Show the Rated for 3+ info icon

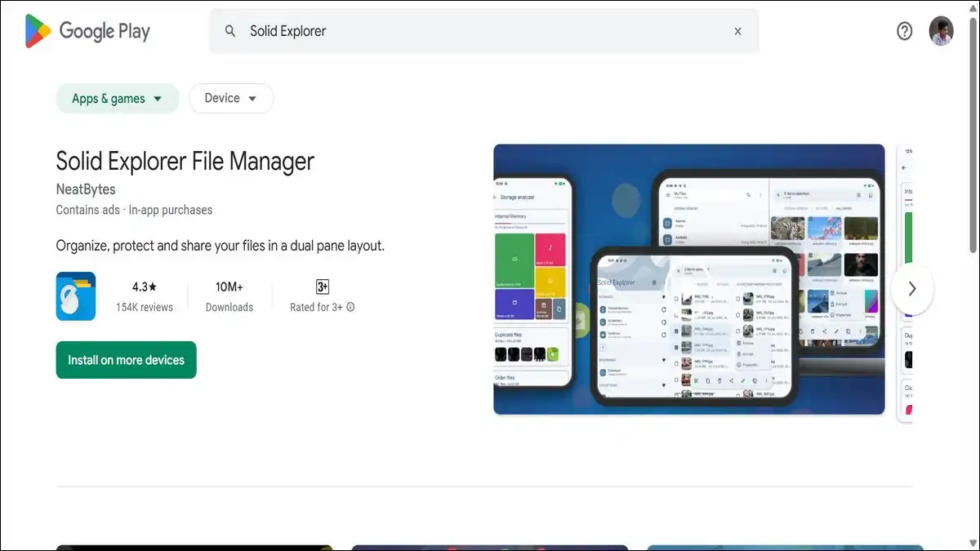pos(350,308)
